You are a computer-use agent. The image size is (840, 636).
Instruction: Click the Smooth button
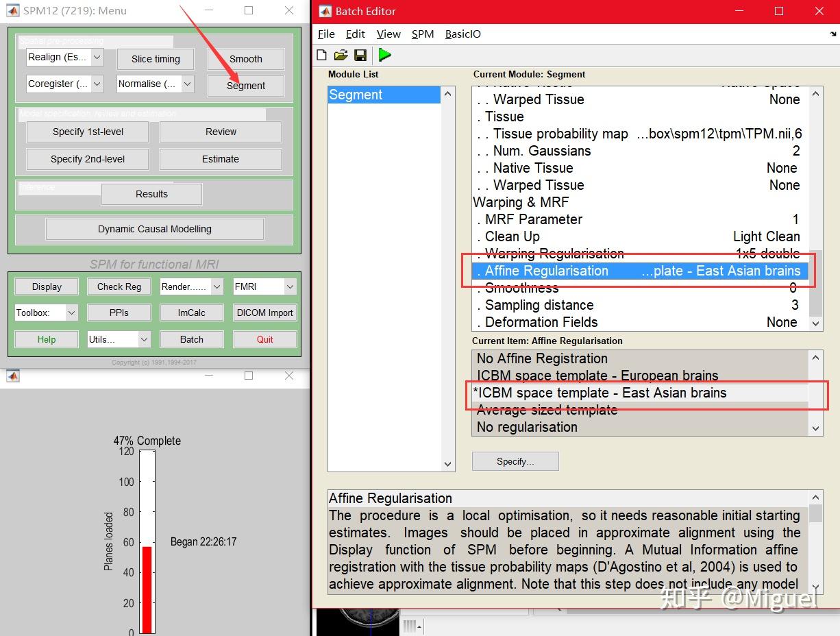pyautogui.click(x=246, y=59)
